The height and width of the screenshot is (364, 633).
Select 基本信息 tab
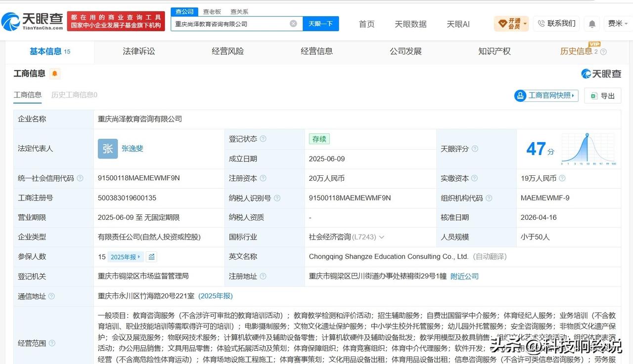[49, 51]
